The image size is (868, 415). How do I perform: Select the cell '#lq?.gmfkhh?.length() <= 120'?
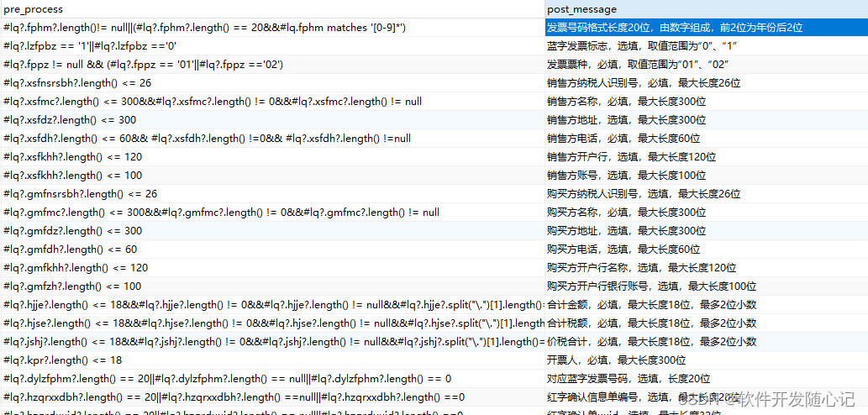[272, 268]
